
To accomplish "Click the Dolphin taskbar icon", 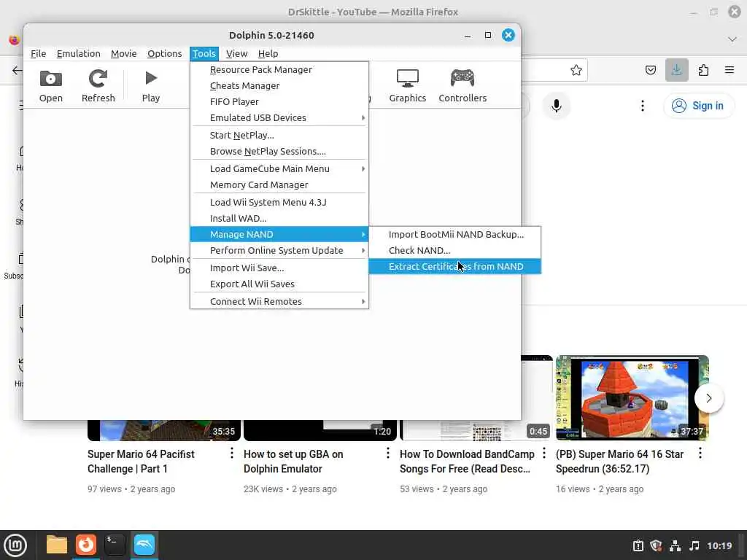I will [144, 545].
